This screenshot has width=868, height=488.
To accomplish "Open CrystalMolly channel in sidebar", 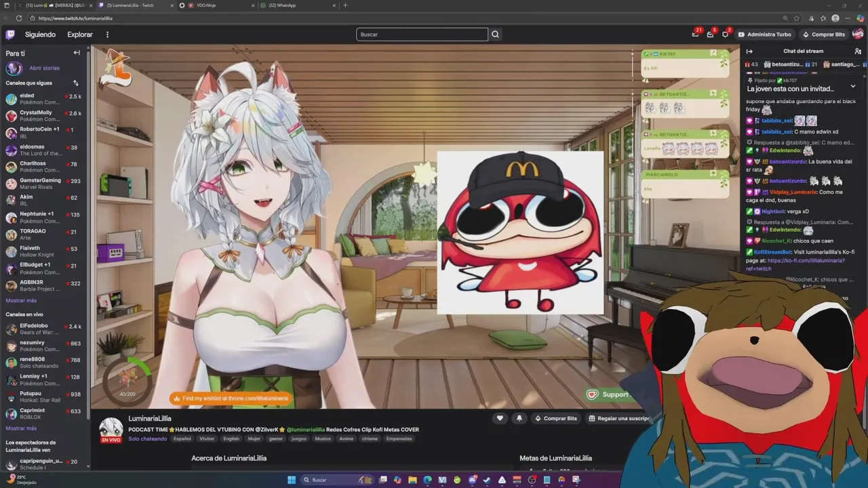I will (x=43, y=116).
